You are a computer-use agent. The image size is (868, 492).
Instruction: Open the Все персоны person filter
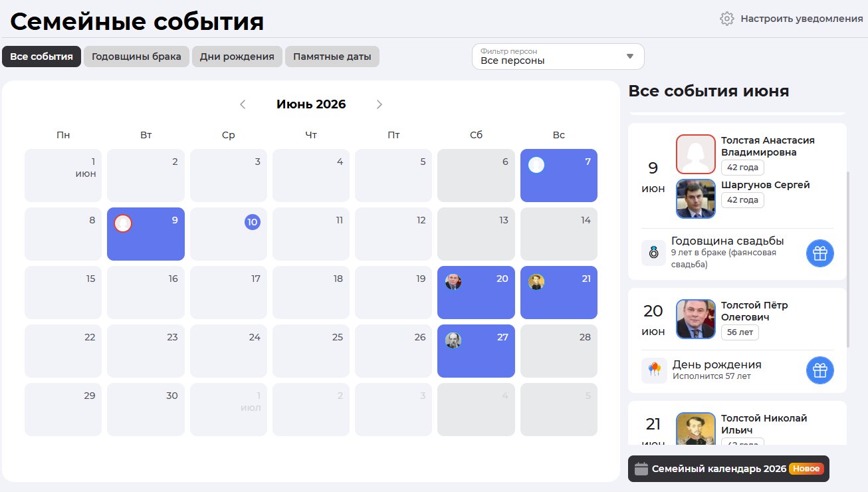coord(558,57)
